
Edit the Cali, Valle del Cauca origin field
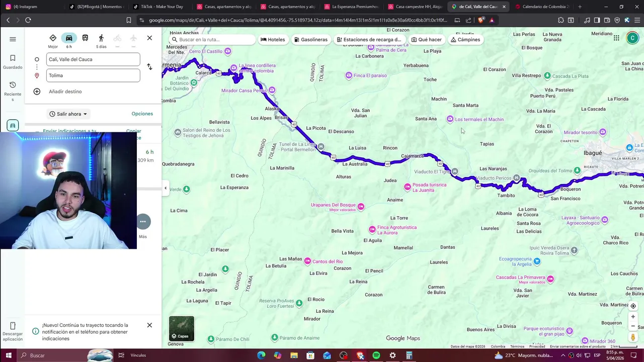(93, 59)
